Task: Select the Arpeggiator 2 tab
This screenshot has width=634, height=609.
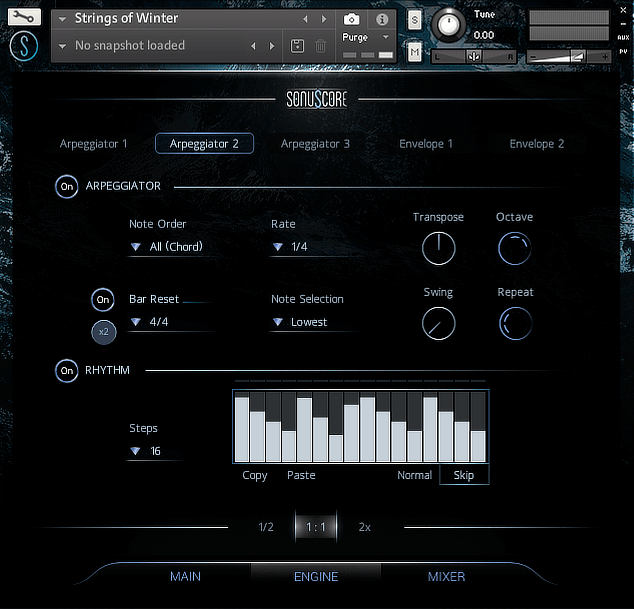Action: click(204, 144)
